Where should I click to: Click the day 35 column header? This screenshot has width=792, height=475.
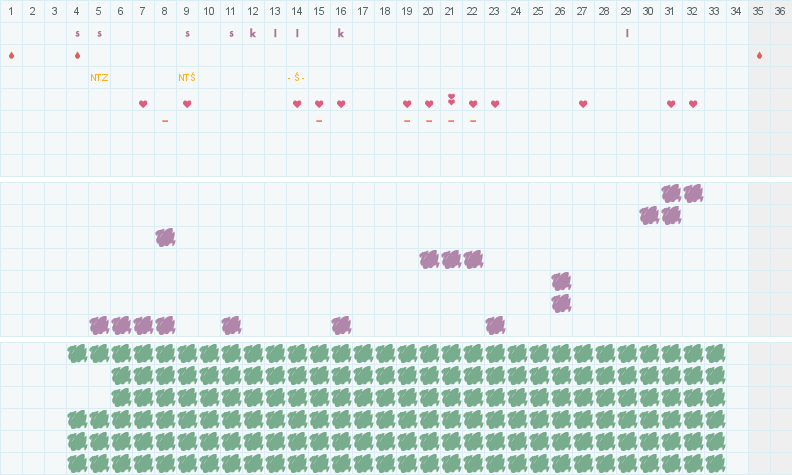[x=758, y=11]
